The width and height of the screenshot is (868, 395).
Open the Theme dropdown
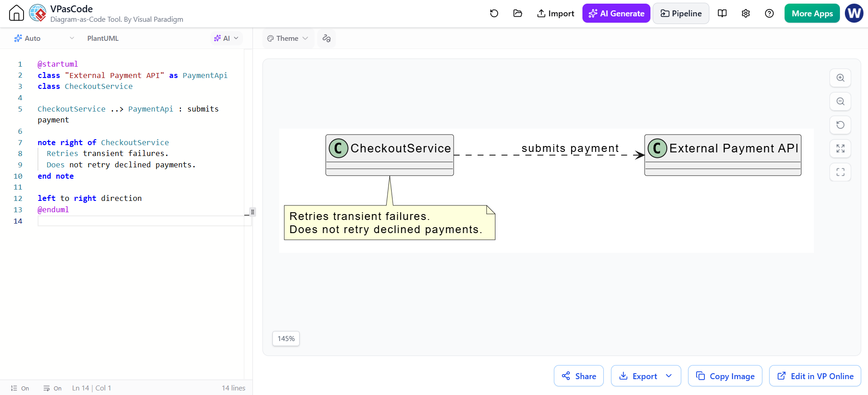click(x=288, y=39)
